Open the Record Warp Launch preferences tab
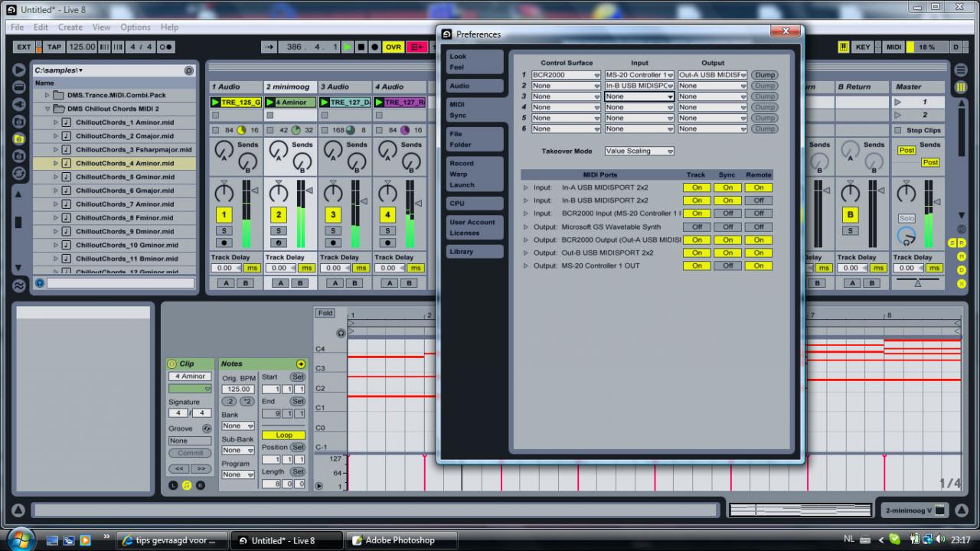The width and height of the screenshot is (980, 551). [x=475, y=174]
